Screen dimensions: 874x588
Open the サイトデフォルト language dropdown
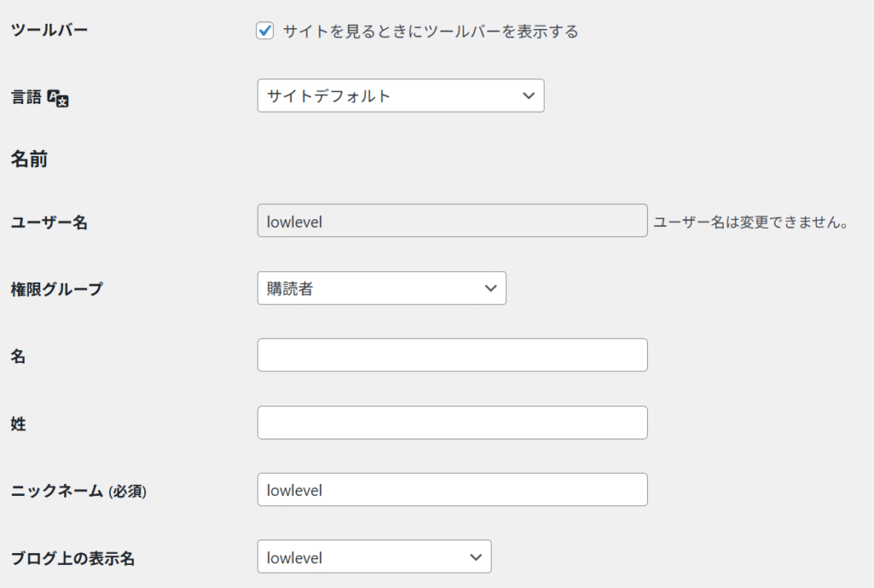click(400, 96)
